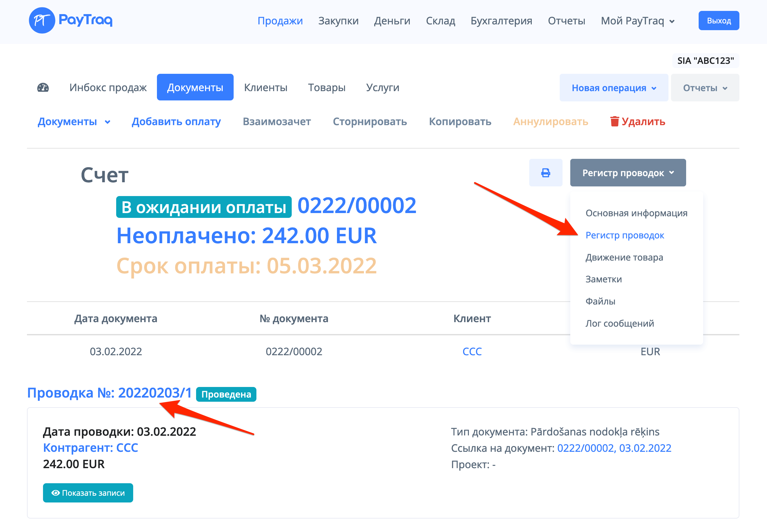This screenshot has width=767, height=532.
Task: Expand the Мой PayTraq dropdown
Action: [637, 21]
